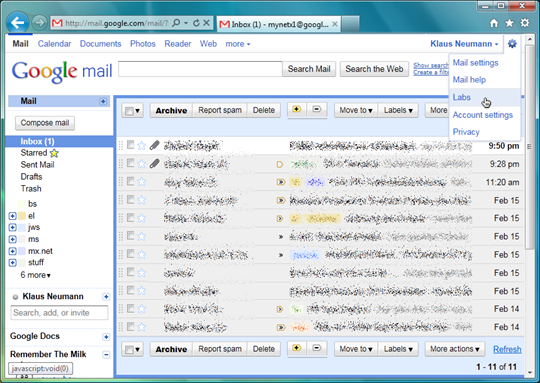Viewport: 540px width, 383px height.
Task: Expand the 6 more labels list
Action: [35, 275]
